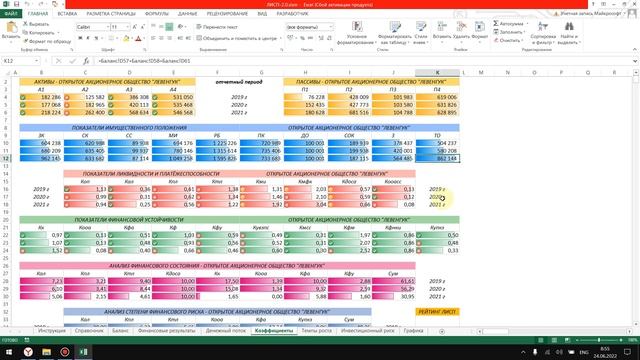This screenshot has height=360, width=640.
Task: Save the workbook from Quick Access toolbar
Action: tap(17, 4)
